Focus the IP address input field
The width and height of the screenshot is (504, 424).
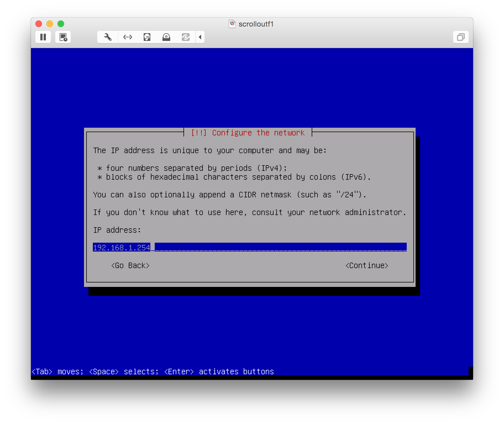(250, 247)
